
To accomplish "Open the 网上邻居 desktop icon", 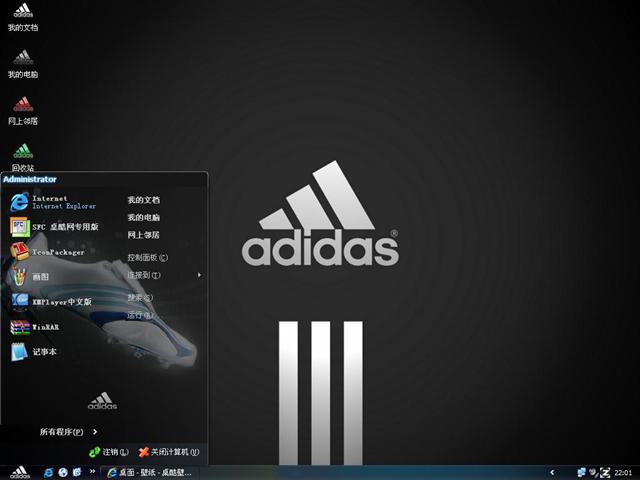I will [23, 111].
